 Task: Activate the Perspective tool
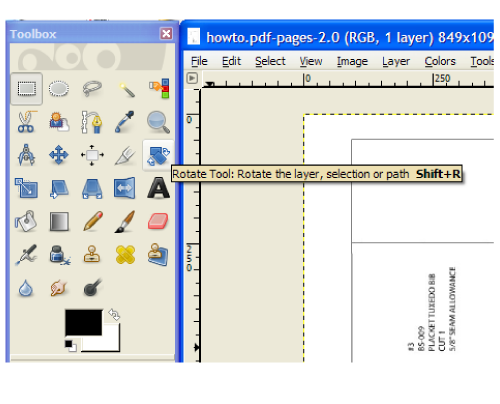pyautogui.click(x=92, y=189)
